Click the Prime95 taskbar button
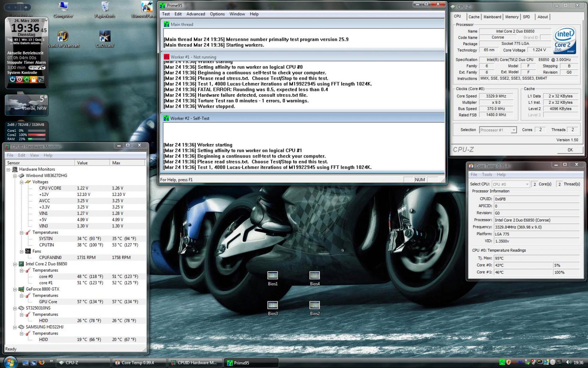 point(251,363)
